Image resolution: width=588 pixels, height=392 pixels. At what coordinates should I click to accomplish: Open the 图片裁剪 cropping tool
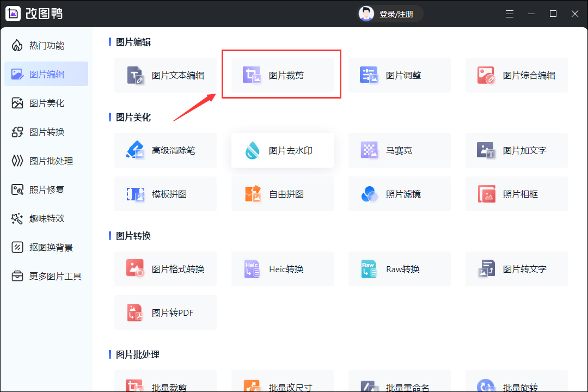tap(281, 75)
